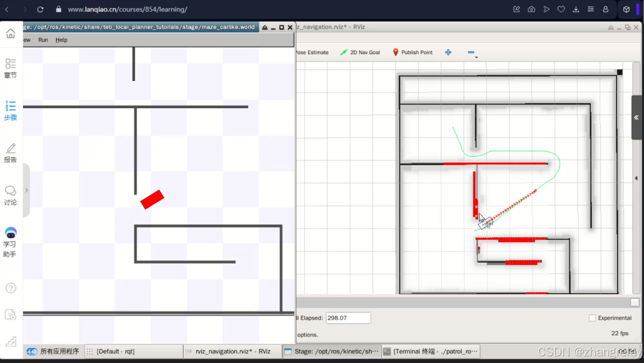Click the sidebar chart statistics icon
The image size is (644, 363).
tap(11, 342)
